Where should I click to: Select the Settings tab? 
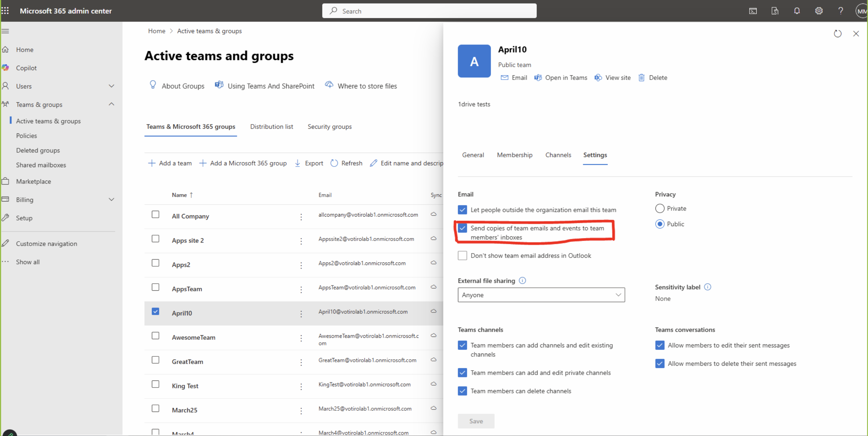[x=595, y=155]
